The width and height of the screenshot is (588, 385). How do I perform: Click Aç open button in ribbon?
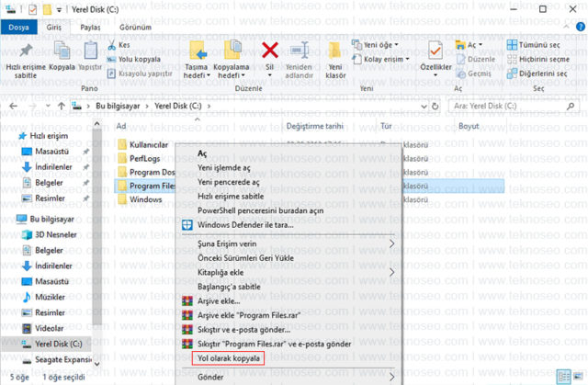[469, 45]
